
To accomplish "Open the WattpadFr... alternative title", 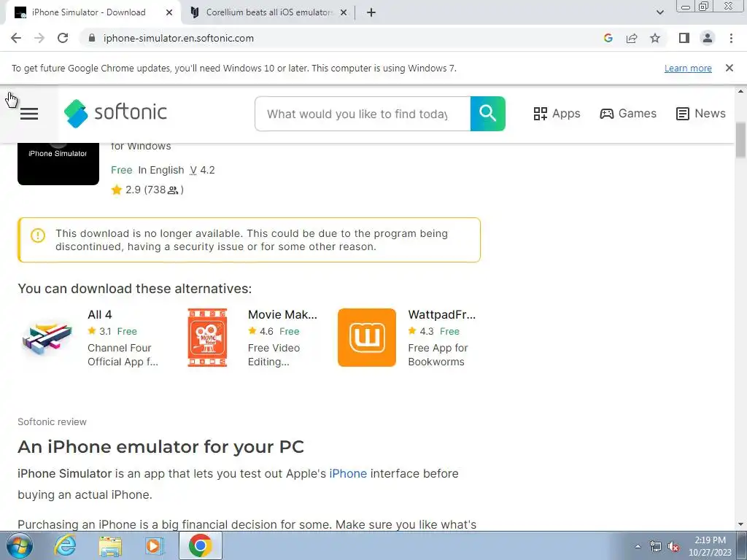I will [441, 315].
